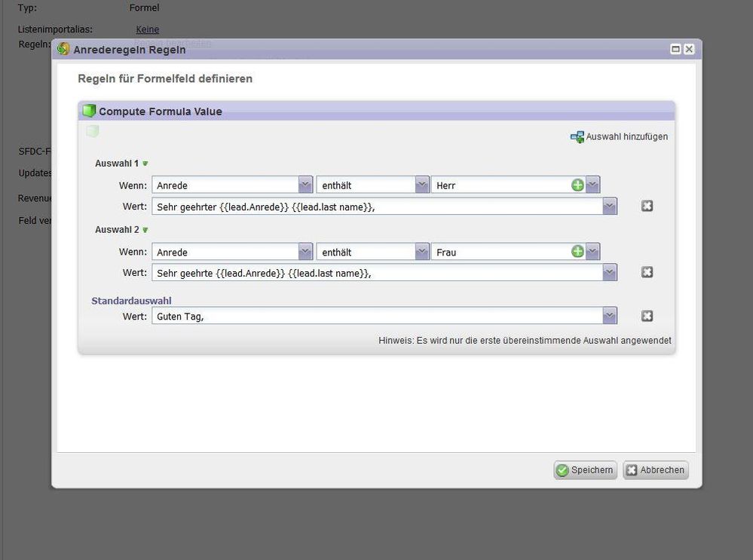Open the Herr value dropdown arrow
The width and height of the screenshot is (753, 560).
(592, 185)
